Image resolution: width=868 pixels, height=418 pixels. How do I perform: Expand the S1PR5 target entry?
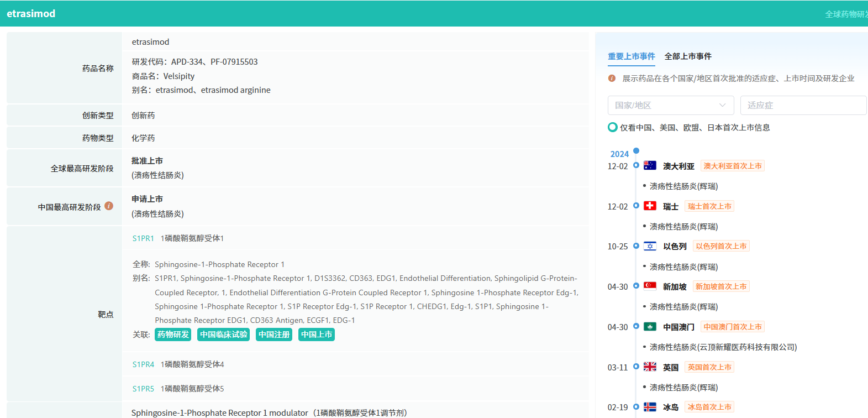click(x=143, y=389)
